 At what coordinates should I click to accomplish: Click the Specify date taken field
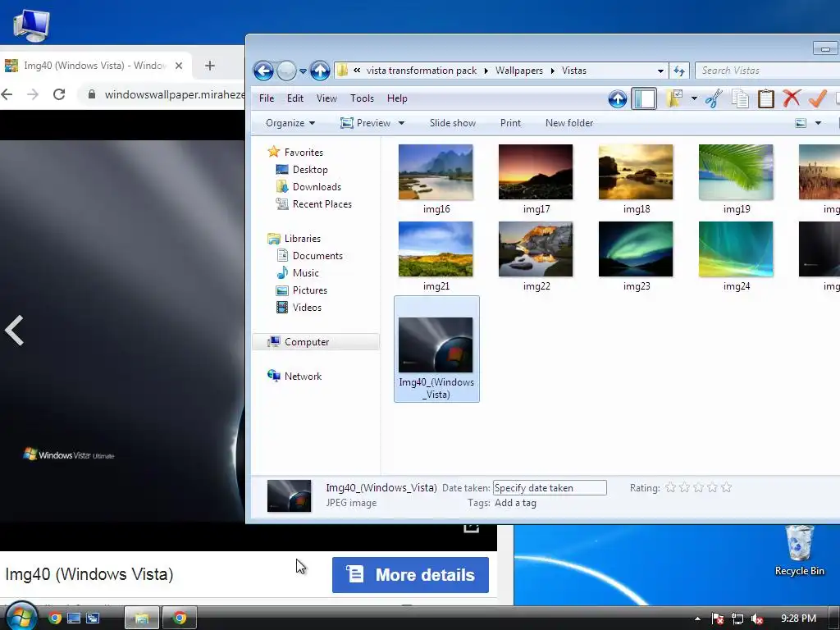[550, 488]
